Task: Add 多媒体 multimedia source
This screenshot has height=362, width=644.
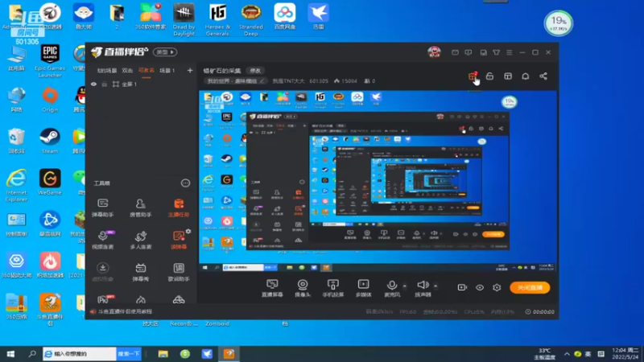Action: point(364,288)
